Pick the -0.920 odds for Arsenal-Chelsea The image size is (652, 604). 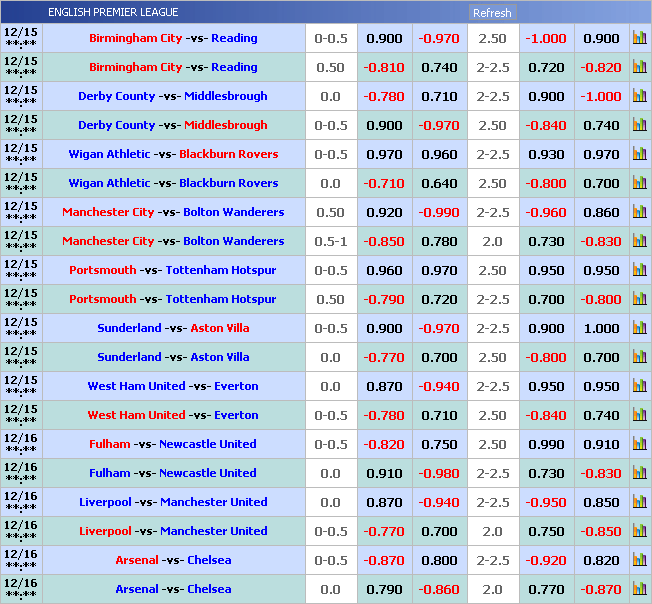click(x=546, y=561)
